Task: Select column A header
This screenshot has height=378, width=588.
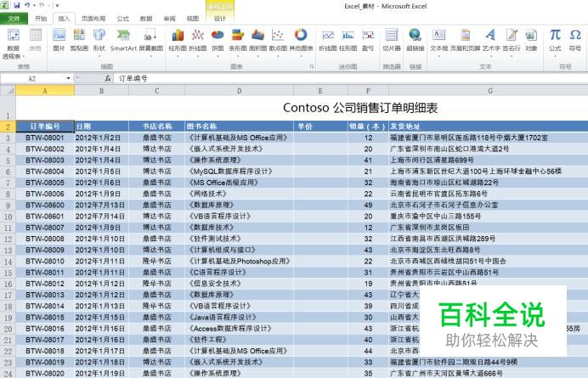Action: point(45,91)
